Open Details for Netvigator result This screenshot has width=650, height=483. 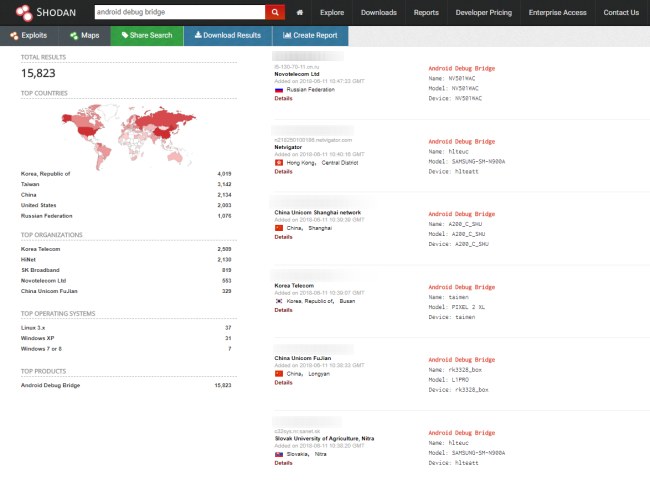pyautogui.click(x=283, y=172)
